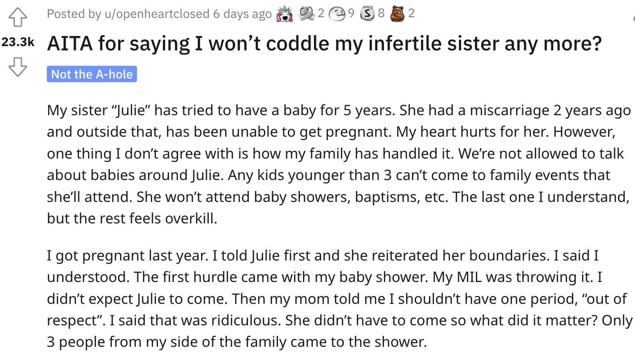Downvote the post with the down arrow
This screenshot has height=364, width=635.
click(x=18, y=67)
